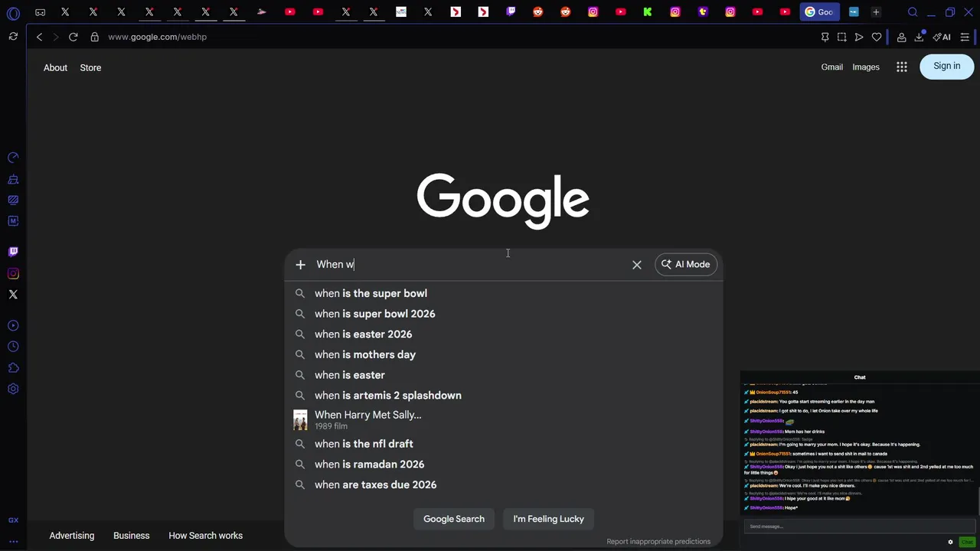Click the address bar URL
The height and width of the screenshot is (551, 980).
[157, 37]
